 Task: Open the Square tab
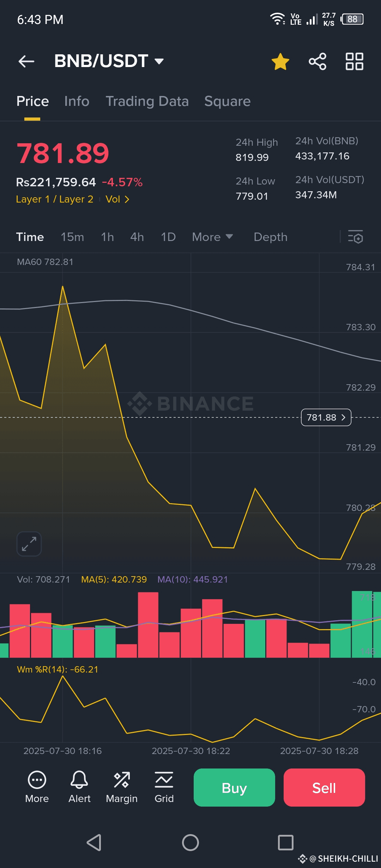(228, 101)
